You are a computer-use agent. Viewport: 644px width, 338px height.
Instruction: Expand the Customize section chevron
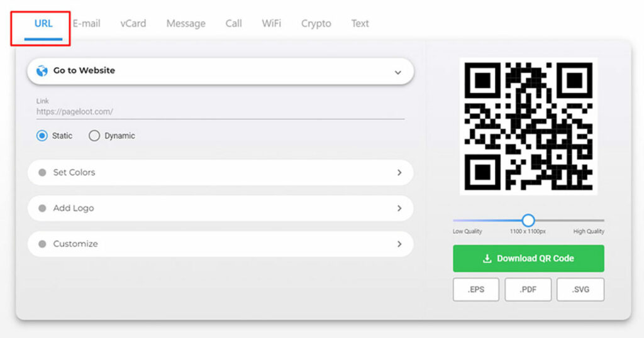tap(399, 244)
